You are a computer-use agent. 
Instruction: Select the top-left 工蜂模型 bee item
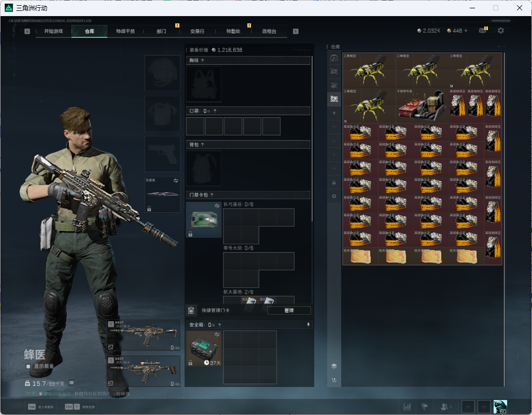point(369,70)
